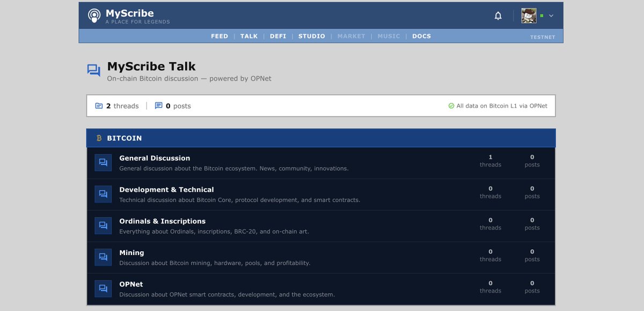Click the MyScribe brand name

click(x=130, y=13)
